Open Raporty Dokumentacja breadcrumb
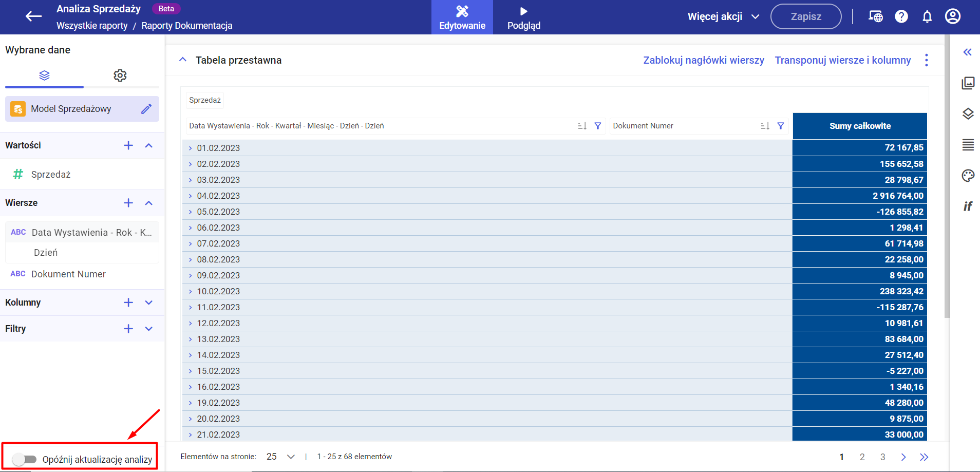 [187, 26]
